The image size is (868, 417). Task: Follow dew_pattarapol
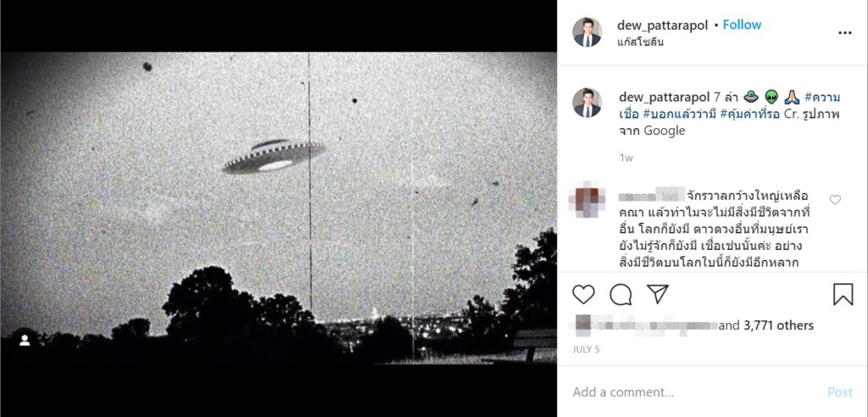pyautogui.click(x=742, y=25)
